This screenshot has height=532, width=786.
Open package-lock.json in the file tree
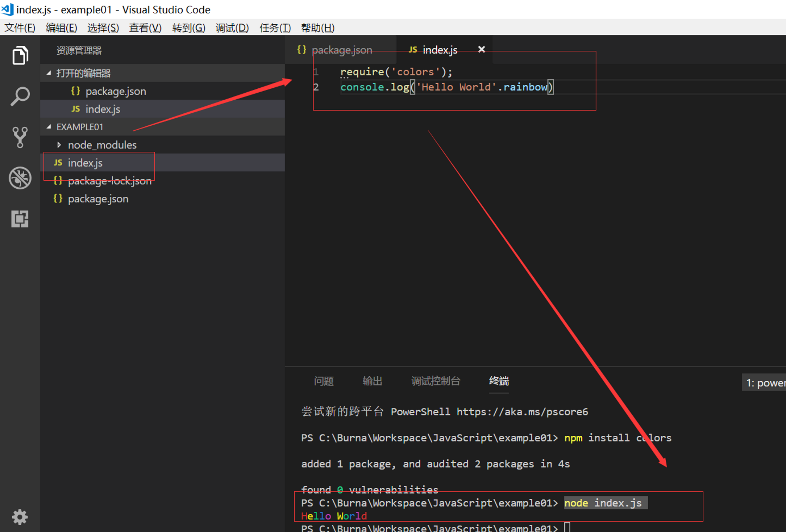pyautogui.click(x=162, y=180)
